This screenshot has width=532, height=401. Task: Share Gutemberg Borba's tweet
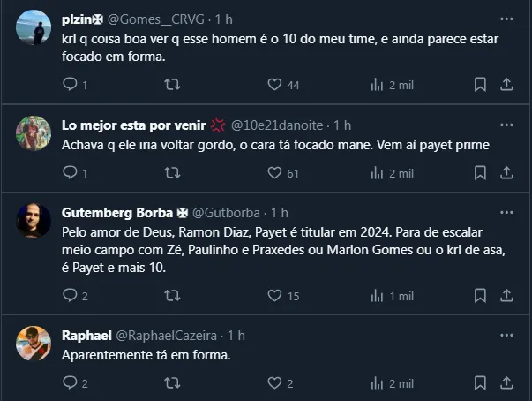pyautogui.click(x=506, y=296)
